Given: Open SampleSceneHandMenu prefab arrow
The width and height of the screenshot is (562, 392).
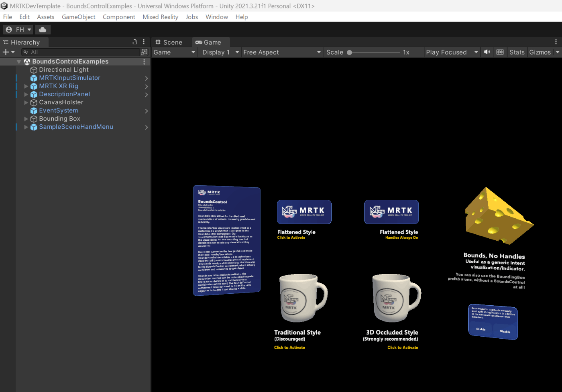Looking at the screenshot, I should (x=146, y=127).
